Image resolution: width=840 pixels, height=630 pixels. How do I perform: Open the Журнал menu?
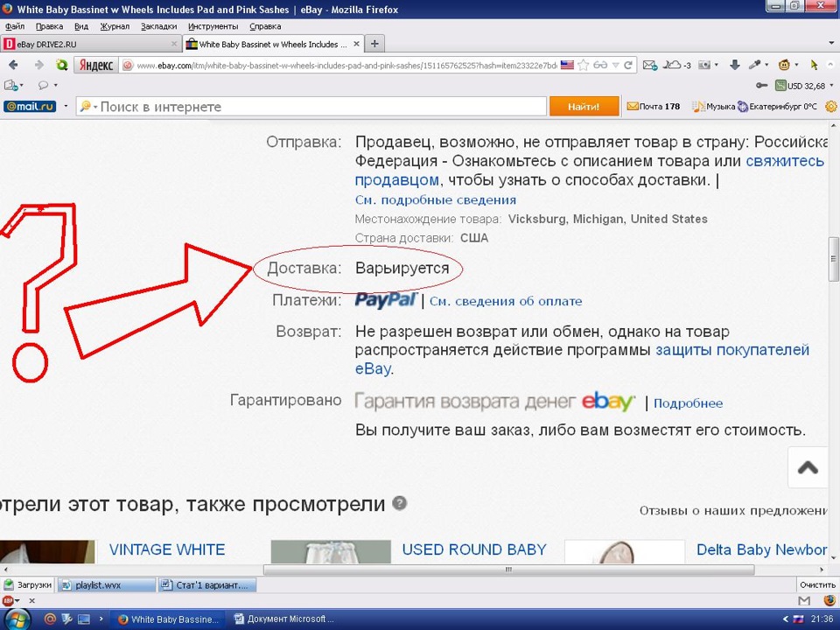coord(115,26)
